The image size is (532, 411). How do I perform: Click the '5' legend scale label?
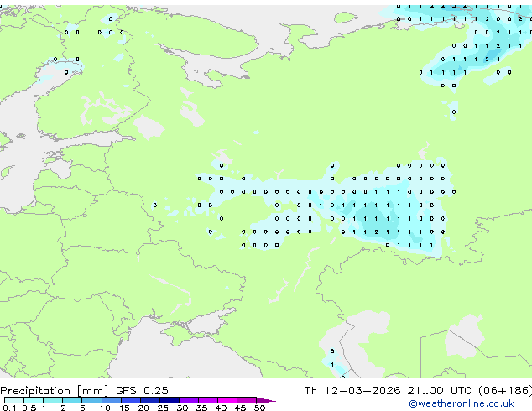pos(82,408)
